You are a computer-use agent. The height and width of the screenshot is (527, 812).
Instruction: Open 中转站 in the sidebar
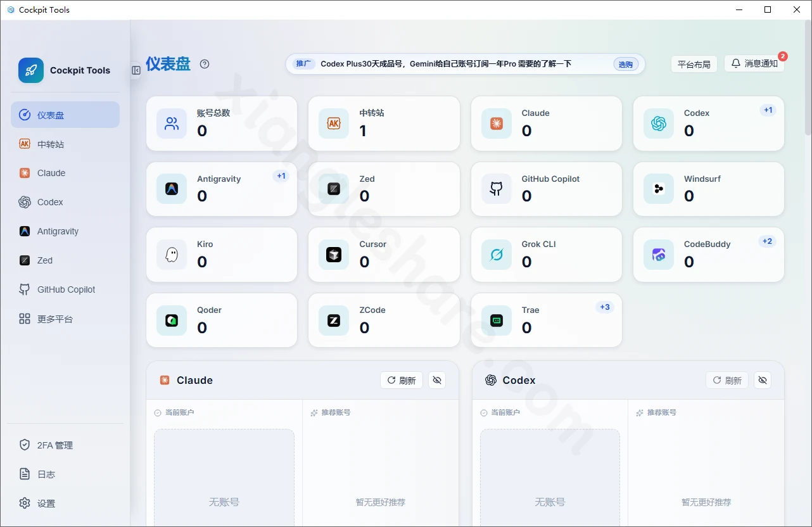pos(65,144)
